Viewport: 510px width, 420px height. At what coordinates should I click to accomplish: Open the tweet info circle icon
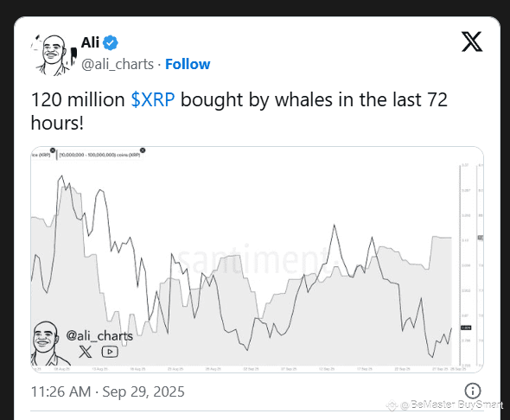pyautogui.click(x=472, y=391)
